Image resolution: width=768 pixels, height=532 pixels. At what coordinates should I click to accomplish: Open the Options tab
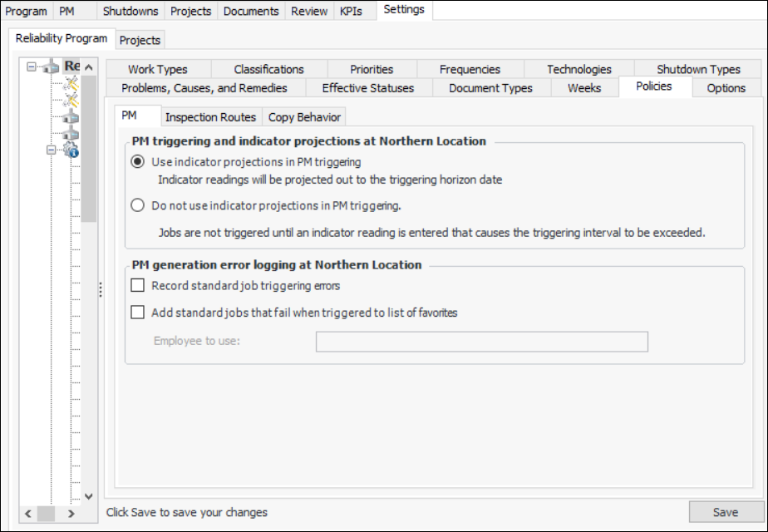[x=726, y=87]
